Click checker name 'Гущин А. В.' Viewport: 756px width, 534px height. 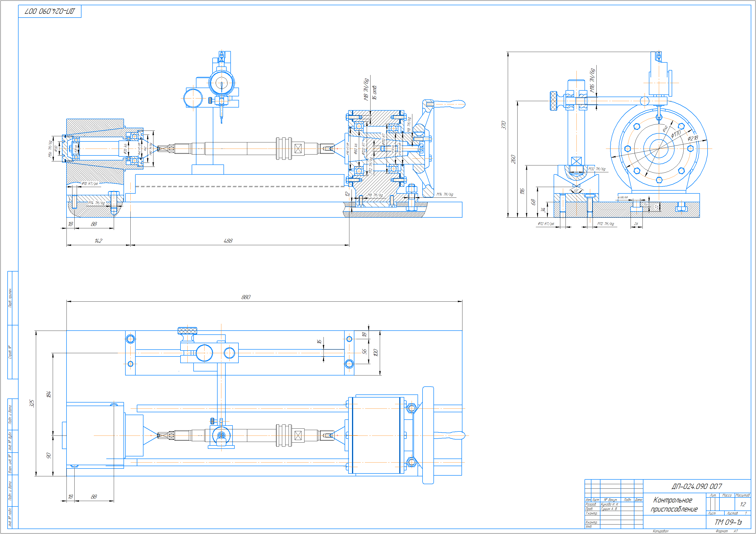[609, 509]
